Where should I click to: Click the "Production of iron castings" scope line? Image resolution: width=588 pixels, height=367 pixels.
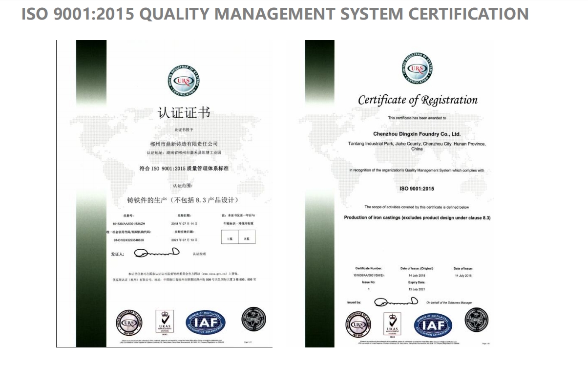pyautogui.click(x=417, y=217)
